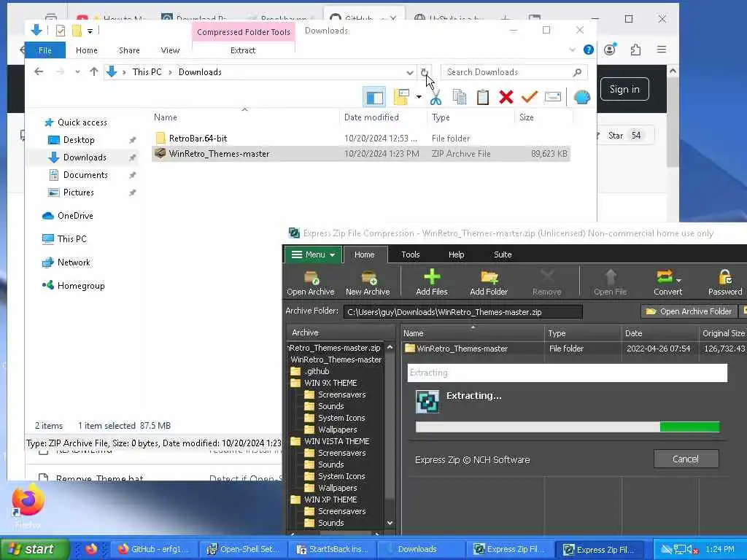The image size is (747, 560).
Task: Select the .github folder in archive tree
Action: pyautogui.click(x=317, y=371)
